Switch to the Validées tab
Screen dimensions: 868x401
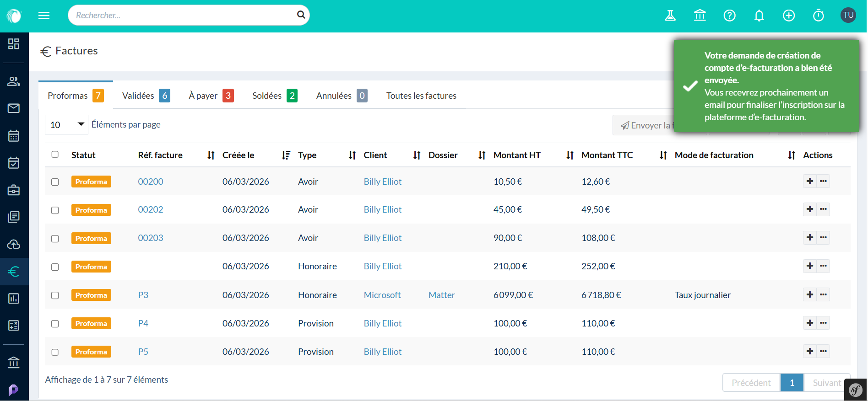[x=146, y=96]
